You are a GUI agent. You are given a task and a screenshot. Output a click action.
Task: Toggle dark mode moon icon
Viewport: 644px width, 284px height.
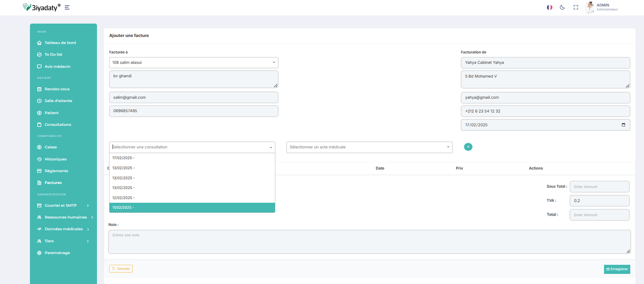point(562,7)
